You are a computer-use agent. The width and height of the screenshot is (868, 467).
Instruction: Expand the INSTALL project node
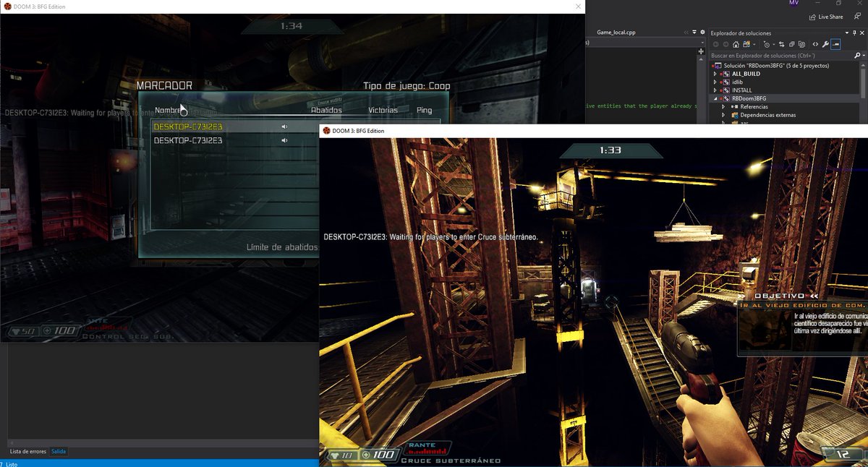pyautogui.click(x=715, y=90)
